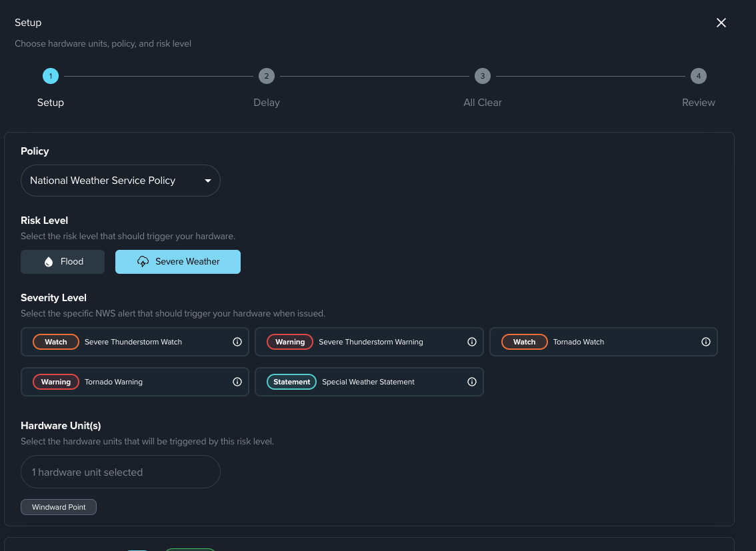Open info for Tornado Watch
The image size is (756, 551).
706,342
